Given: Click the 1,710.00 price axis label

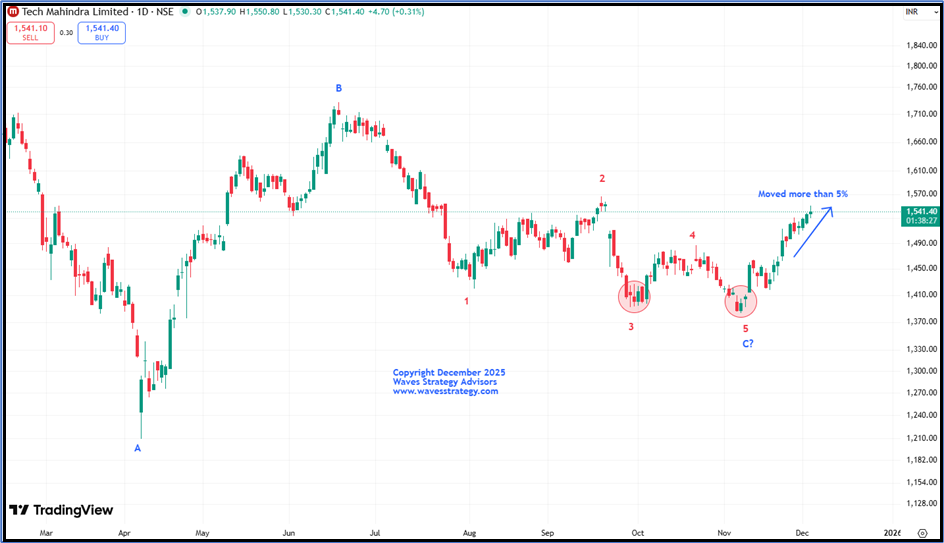Looking at the screenshot, I should 922,114.
